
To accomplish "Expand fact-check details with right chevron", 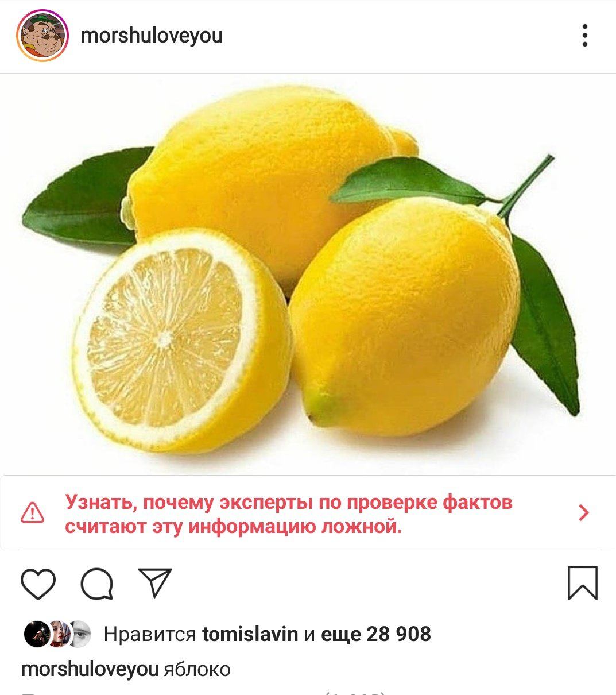I will click(584, 513).
